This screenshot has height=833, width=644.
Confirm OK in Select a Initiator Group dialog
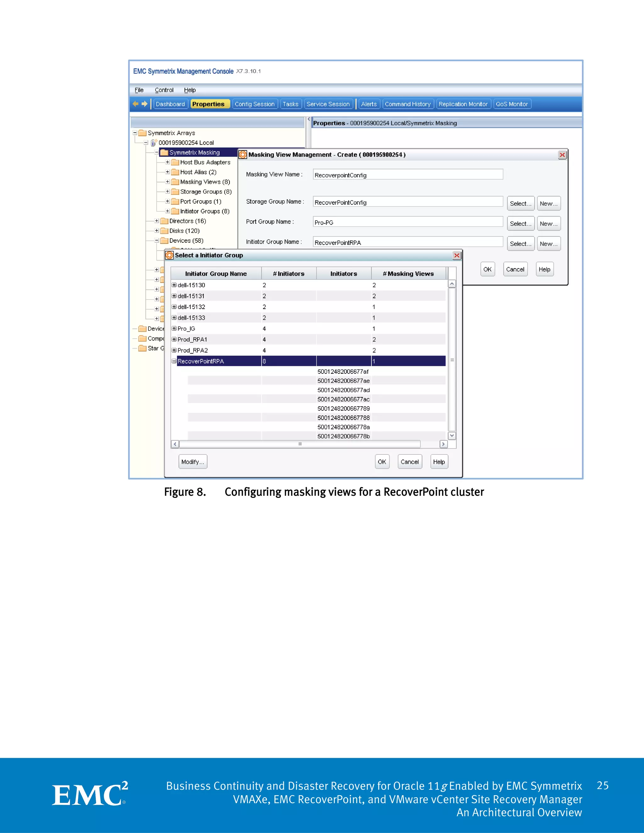382,461
